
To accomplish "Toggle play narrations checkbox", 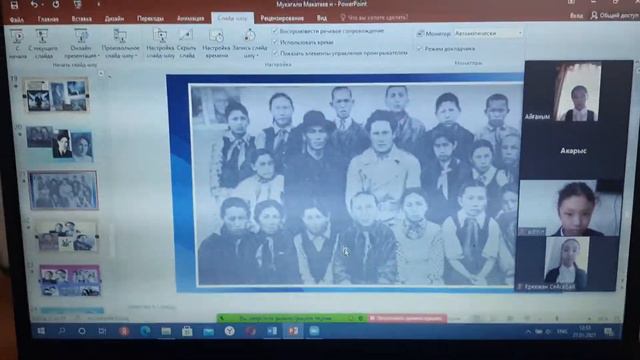I will coord(276,31).
